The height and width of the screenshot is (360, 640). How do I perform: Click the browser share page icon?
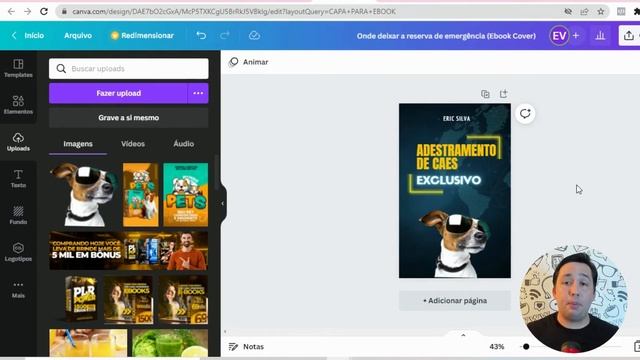(x=584, y=11)
